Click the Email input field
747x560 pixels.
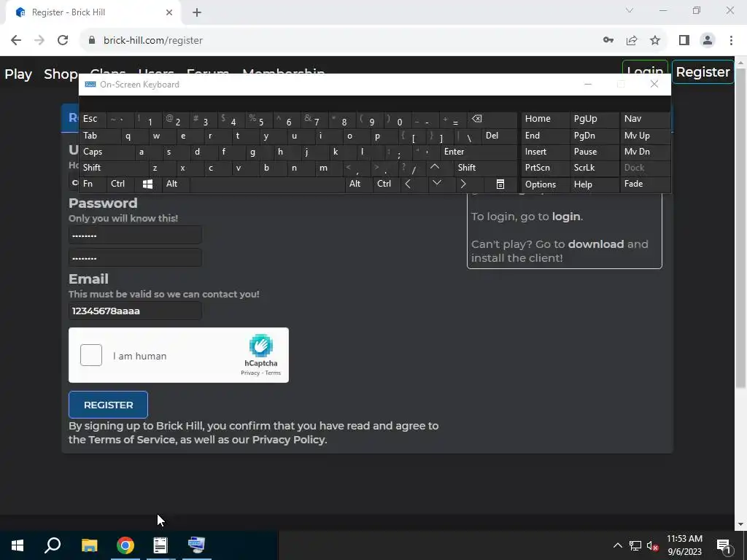(x=135, y=311)
